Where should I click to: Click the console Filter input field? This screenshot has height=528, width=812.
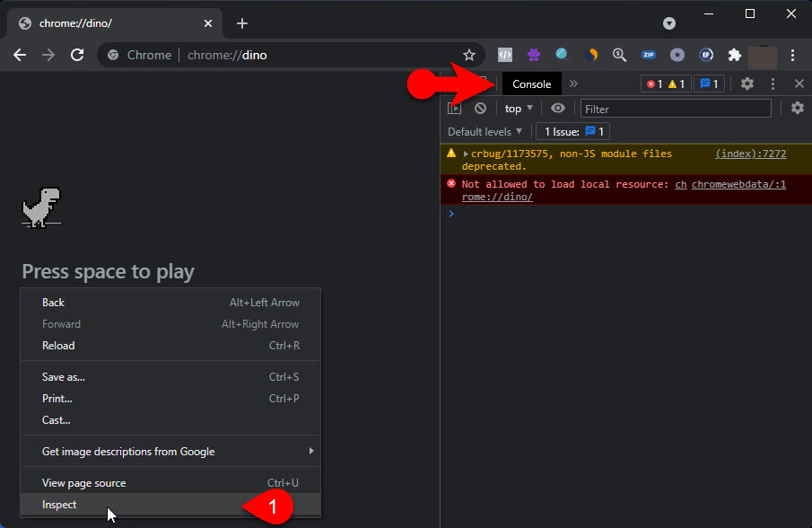(x=676, y=109)
